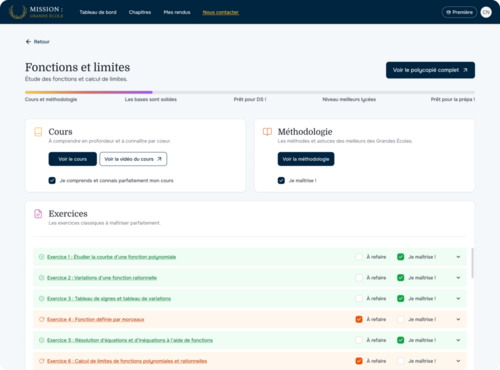Open the Mission Grande École logo
The width and height of the screenshot is (500, 370).
pos(36,12)
